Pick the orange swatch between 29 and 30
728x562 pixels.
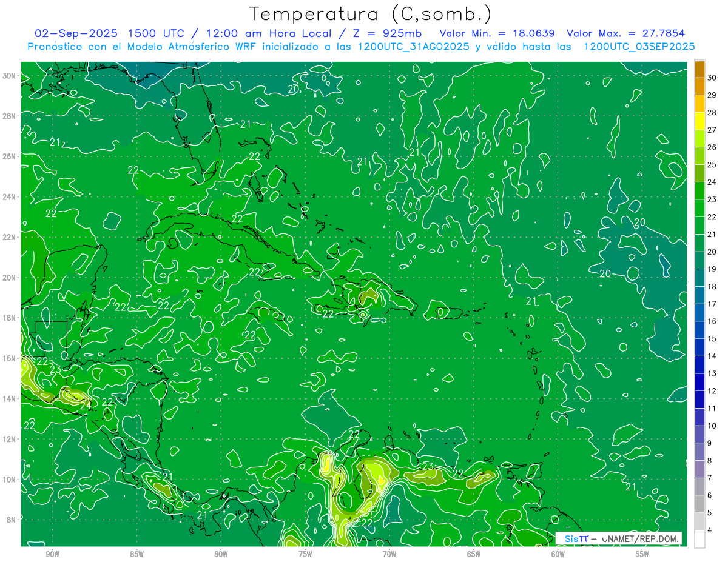coord(699,86)
